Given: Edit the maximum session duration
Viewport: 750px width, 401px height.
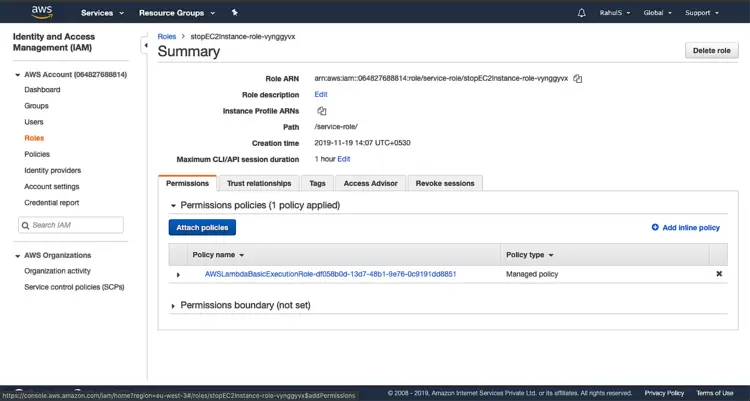Looking at the screenshot, I should (344, 159).
